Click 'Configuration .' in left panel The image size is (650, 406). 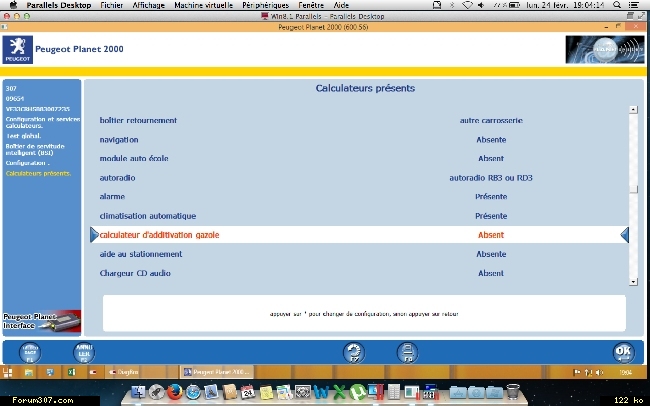click(27, 163)
